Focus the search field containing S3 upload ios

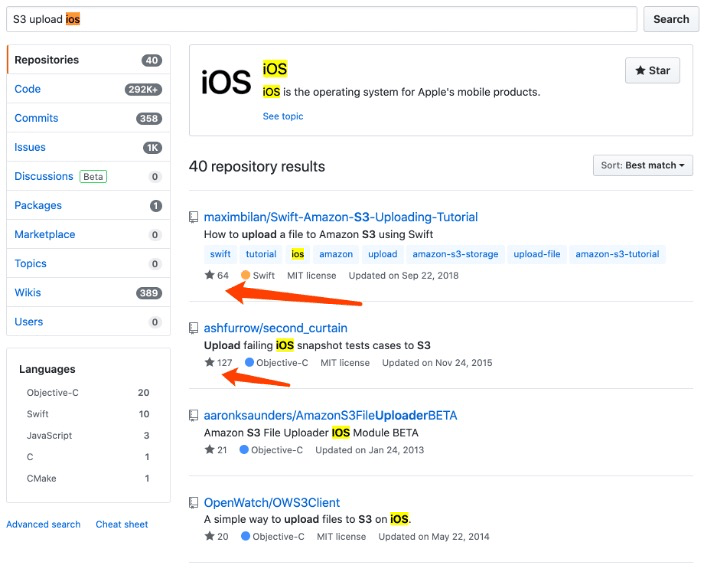(x=320, y=19)
